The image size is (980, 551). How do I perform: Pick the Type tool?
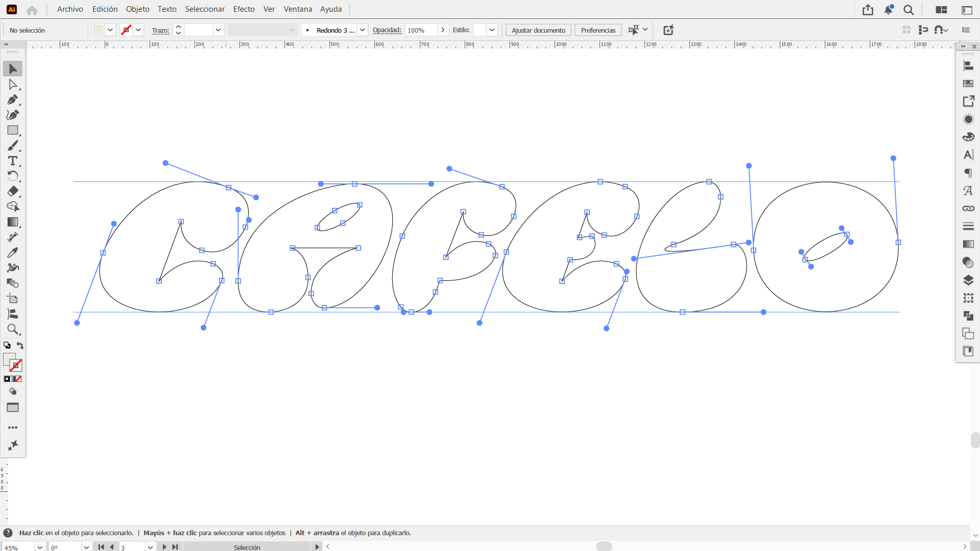pos(13,161)
